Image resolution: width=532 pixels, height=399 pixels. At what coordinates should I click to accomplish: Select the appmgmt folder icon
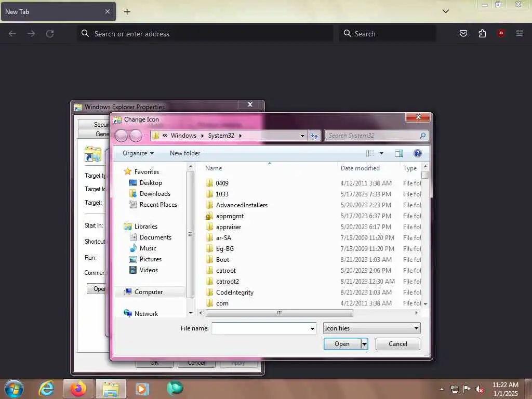[209, 216]
